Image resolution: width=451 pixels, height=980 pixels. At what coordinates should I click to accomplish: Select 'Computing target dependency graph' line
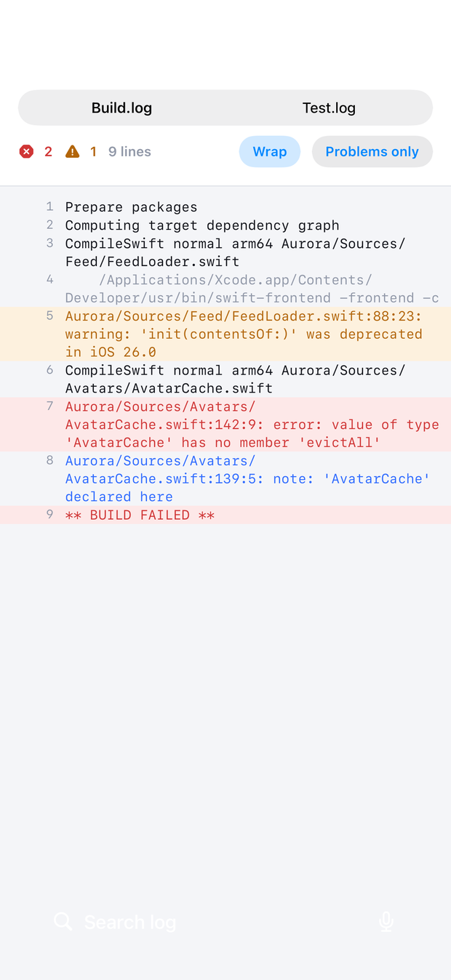click(225, 225)
